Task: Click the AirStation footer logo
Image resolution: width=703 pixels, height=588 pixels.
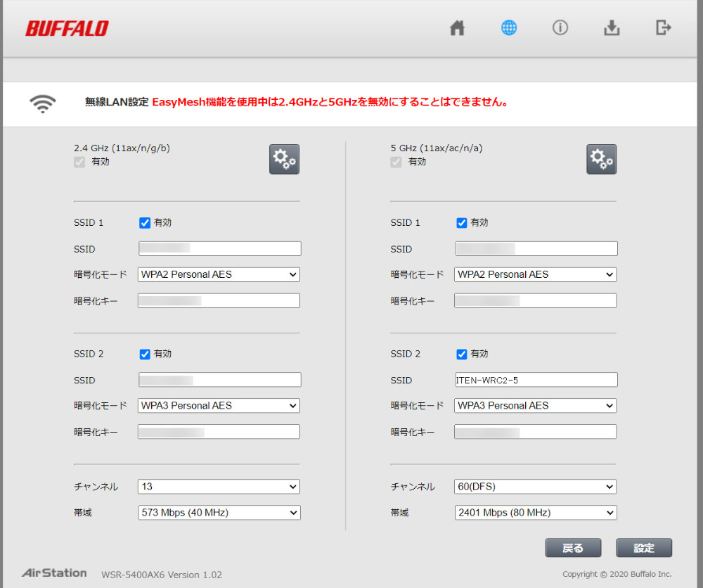Action: coord(54,573)
